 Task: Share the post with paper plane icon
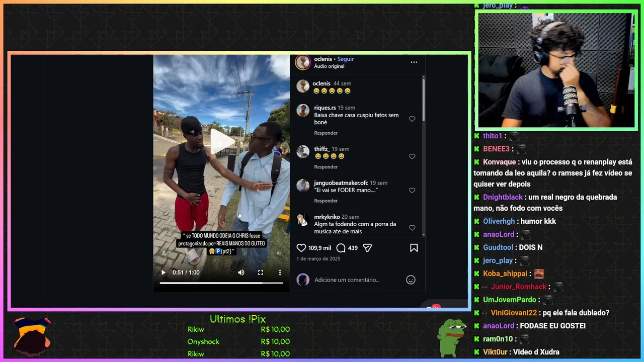[367, 248]
